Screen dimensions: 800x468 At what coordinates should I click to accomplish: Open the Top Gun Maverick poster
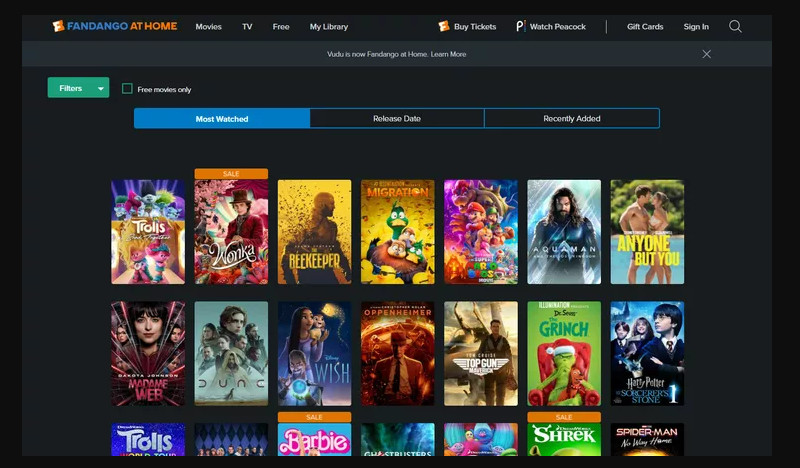481,354
